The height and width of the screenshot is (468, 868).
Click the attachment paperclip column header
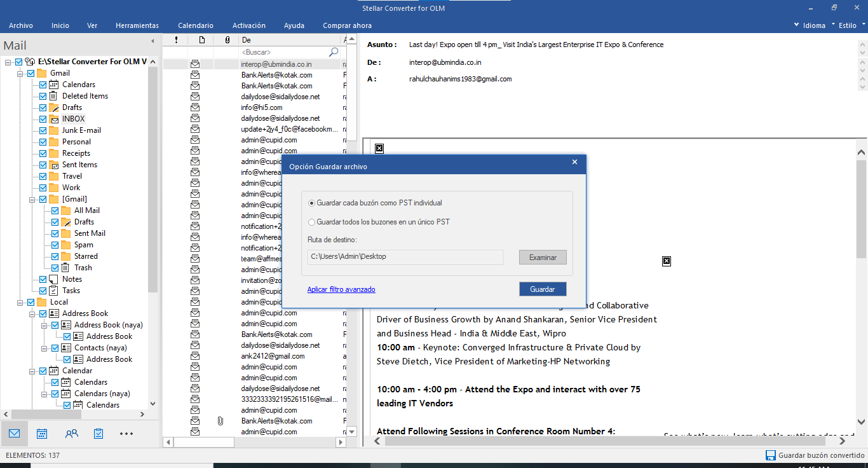point(227,40)
